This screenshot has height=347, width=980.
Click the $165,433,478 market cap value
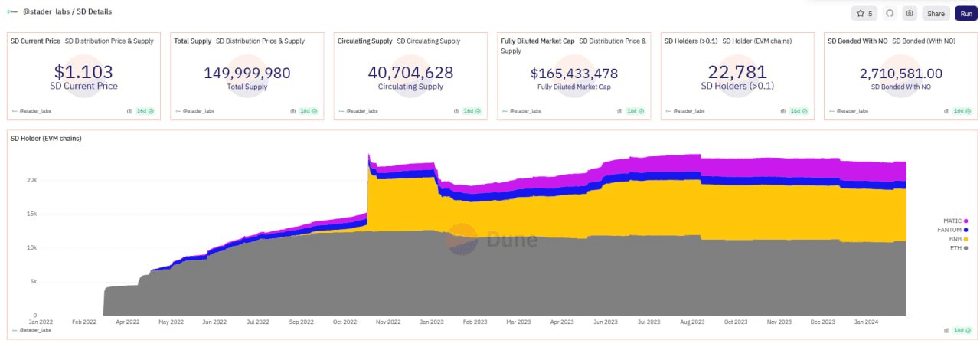point(574,74)
